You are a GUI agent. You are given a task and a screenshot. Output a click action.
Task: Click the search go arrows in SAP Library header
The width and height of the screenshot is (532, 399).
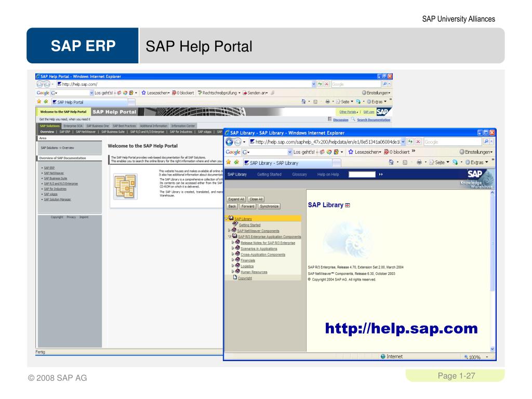381,175
